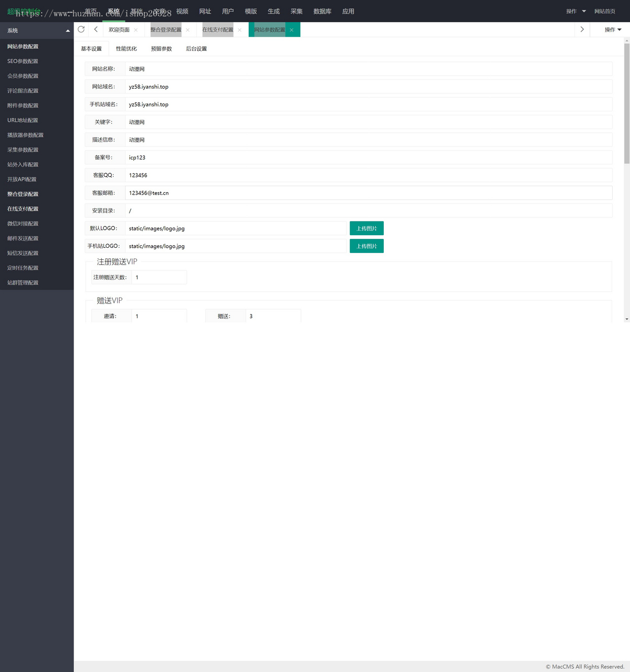The width and height of the screenshot is (630, 672).
Task: Open 播放器参数配置 in the sidebar
Action: click(x=37, y=135)
